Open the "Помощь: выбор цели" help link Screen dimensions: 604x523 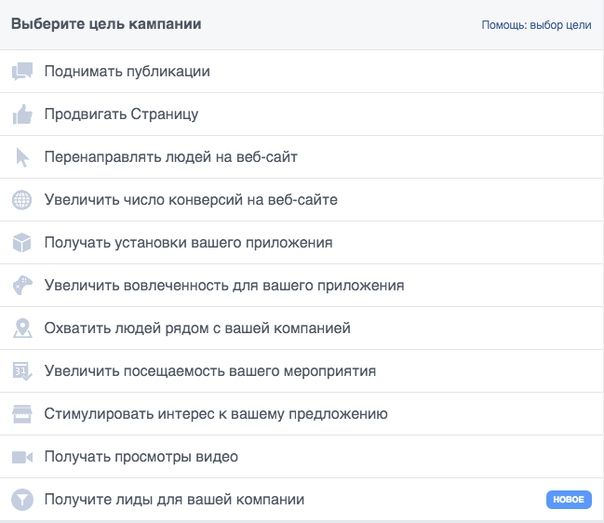(x=536, y=25)
